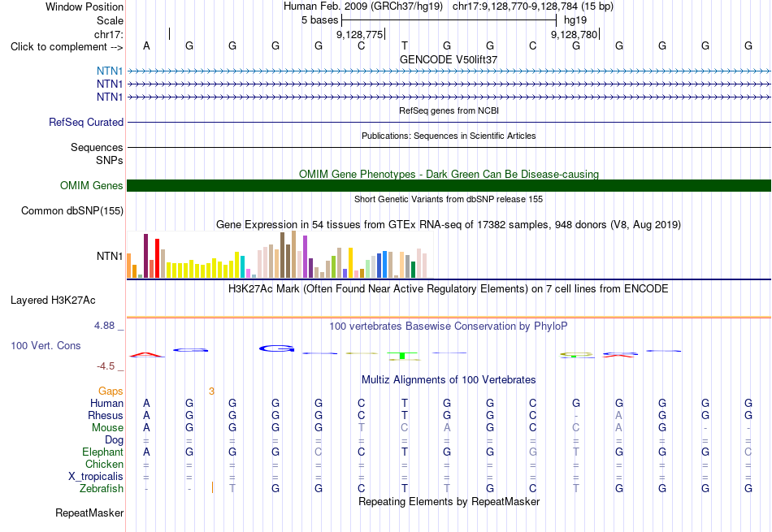
Task: Click the green T conservation logo
Action: click(x=403, y=356)
